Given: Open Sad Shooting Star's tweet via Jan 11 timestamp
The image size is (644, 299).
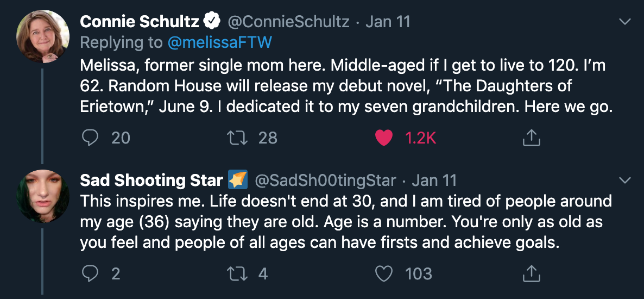Looking at the screenshot, I should point(434,180).
